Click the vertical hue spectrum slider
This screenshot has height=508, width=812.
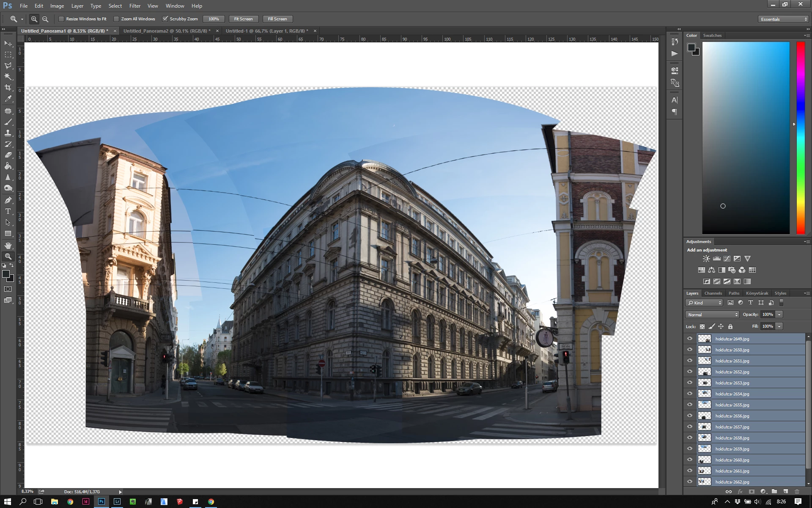tap(801, 138)
